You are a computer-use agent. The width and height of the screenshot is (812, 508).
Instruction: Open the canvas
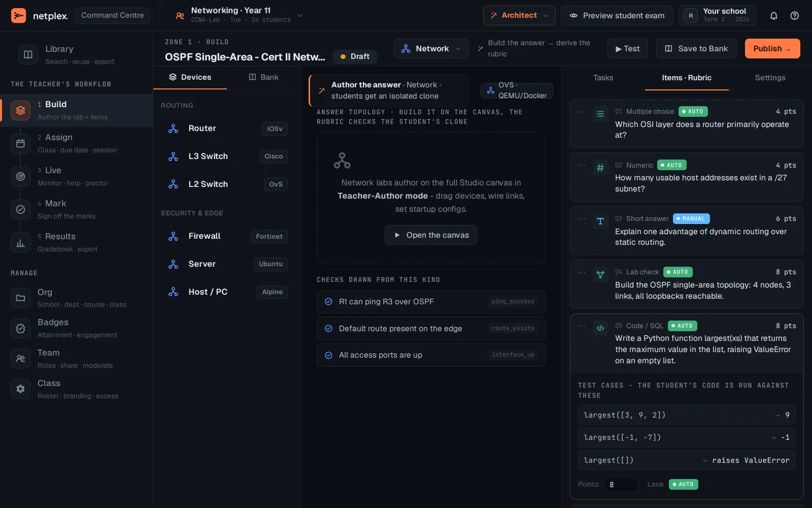tap(431, 235)
